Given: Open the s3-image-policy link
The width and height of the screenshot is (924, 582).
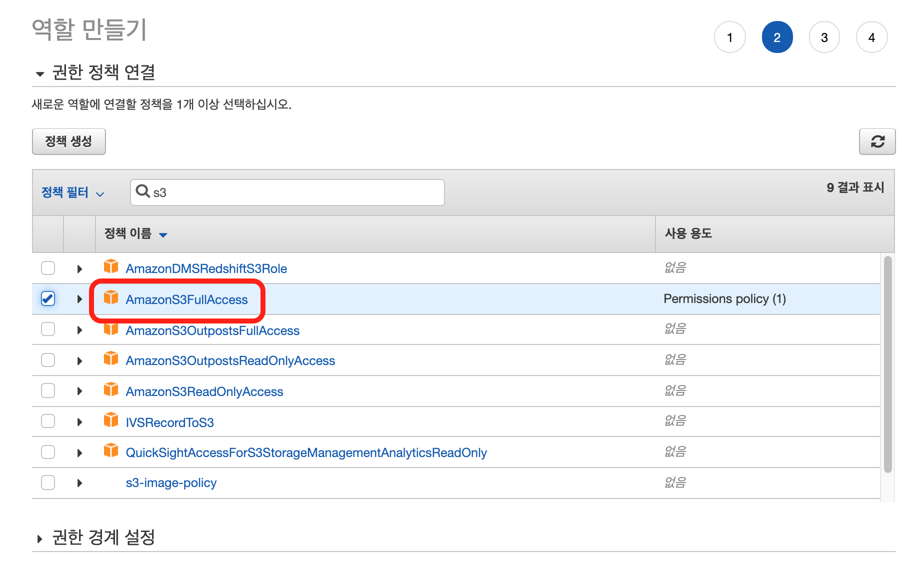Looking at the screenshot, I should pos(171,483).
